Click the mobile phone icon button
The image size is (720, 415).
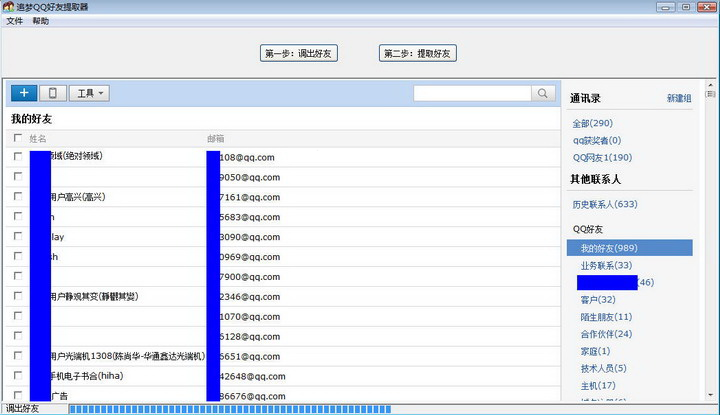53,93
